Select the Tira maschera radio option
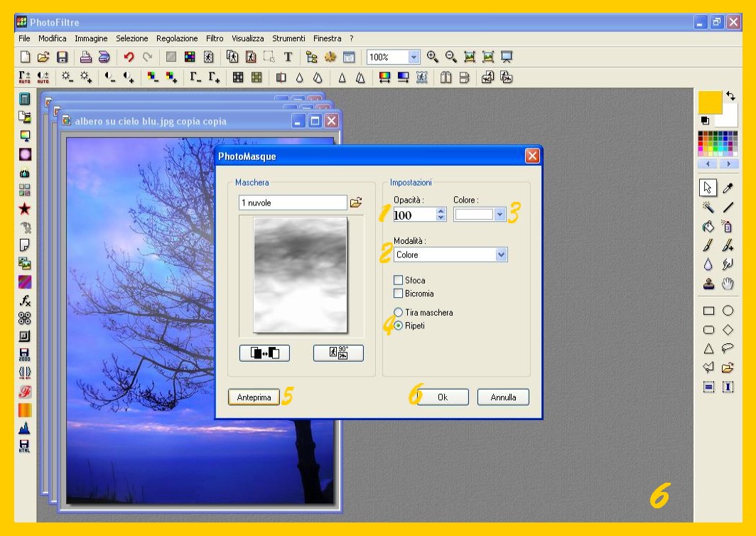Viewport: 756px width, 536px height. (398, 312)
